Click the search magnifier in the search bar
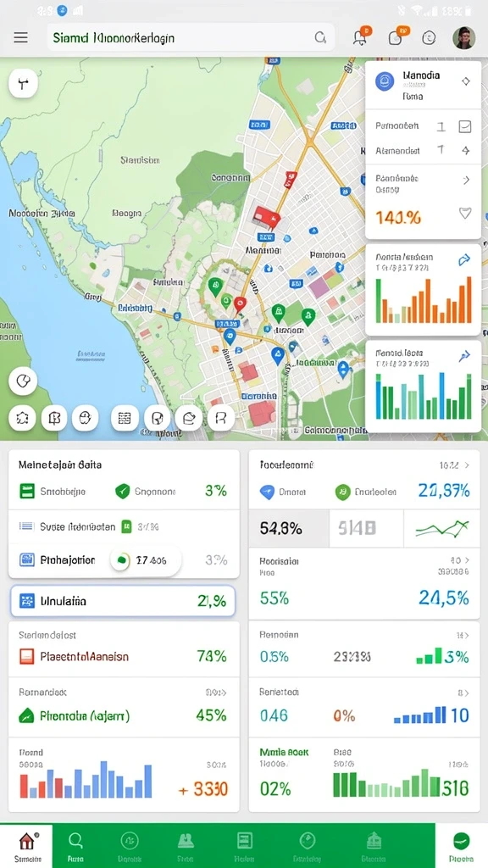The width and height of the screenshot is (488, 868). coord(319,37)
